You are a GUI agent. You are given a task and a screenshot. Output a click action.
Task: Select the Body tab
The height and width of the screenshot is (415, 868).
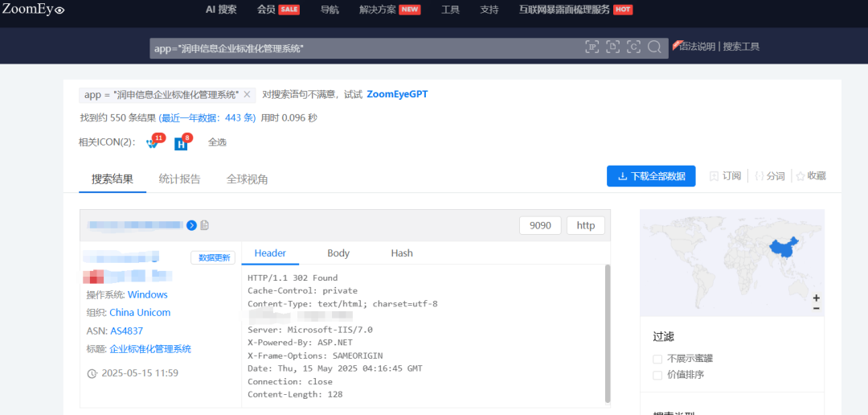coord(338,253)
